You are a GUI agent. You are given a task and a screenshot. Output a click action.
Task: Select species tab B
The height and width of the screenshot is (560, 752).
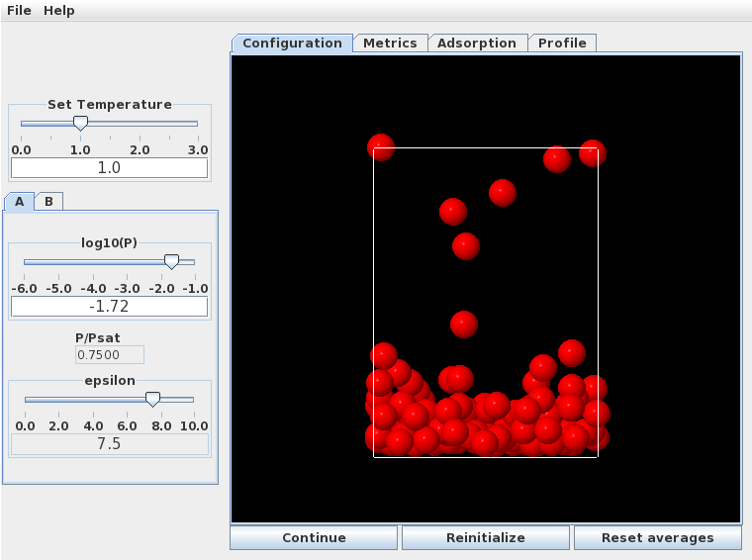(x=48, y=202)
